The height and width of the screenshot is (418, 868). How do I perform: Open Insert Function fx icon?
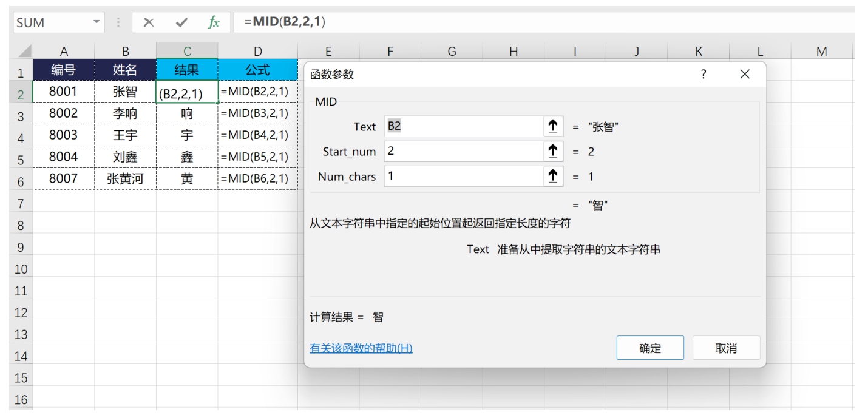pyautogui.click(x=214, y=22)
